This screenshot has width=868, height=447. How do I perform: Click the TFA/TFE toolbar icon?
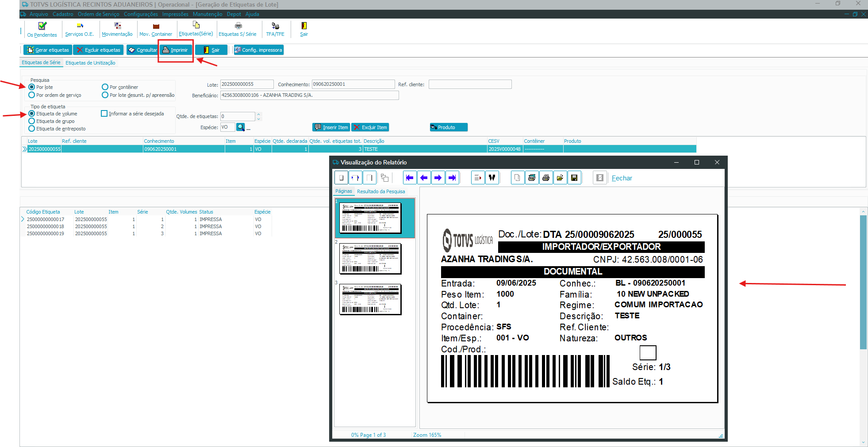275,30
